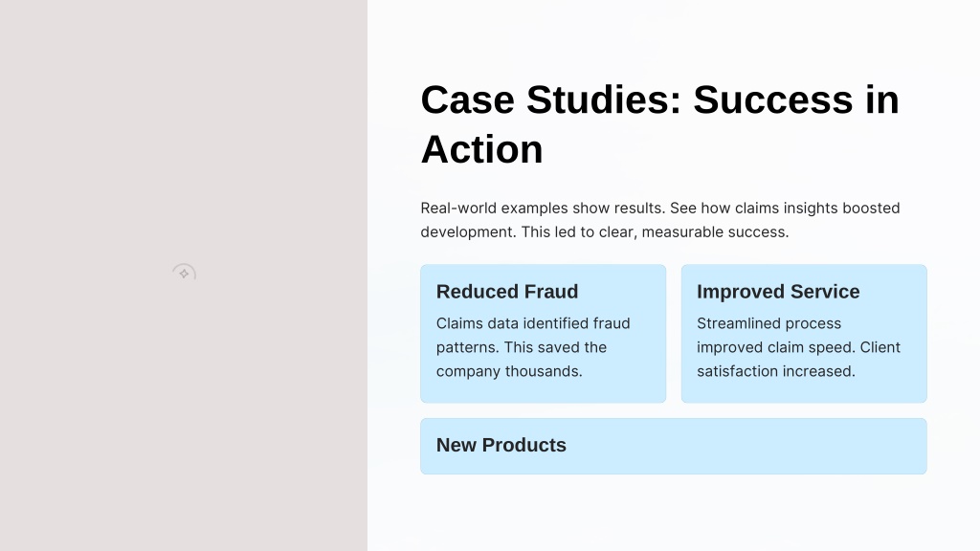Image resolution: width=980 pixels, height=551 pixels.
Task: Click the line "development. This led to clear"
Action: tap(605, 231)
